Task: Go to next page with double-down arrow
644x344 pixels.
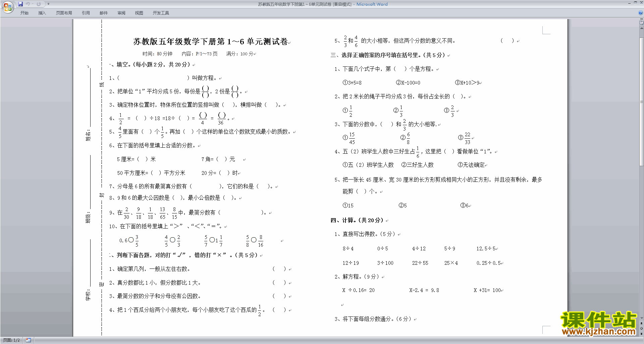Action: tap(642, 334)
